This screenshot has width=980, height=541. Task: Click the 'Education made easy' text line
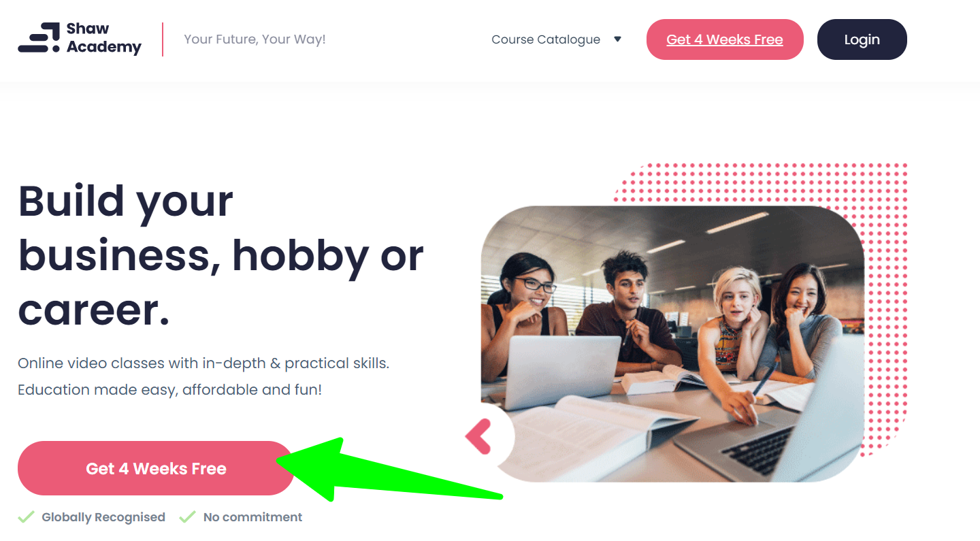[x=169, y=390]
